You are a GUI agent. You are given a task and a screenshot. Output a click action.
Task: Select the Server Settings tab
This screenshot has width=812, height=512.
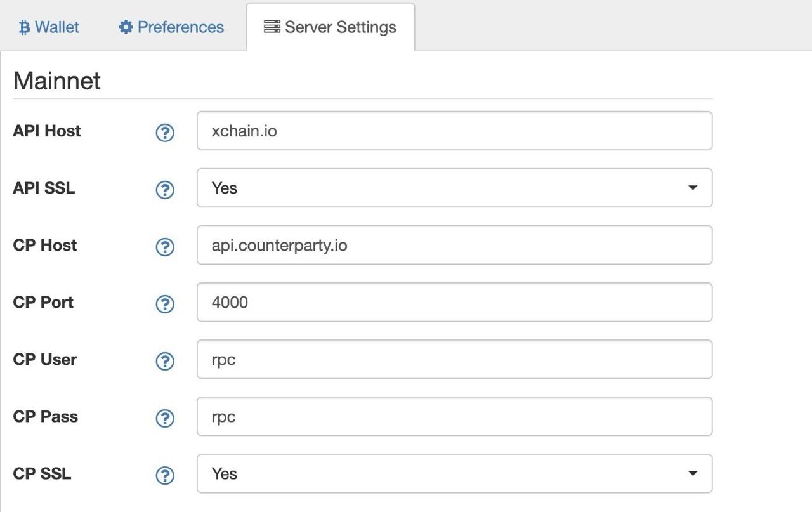coord(331,27)
